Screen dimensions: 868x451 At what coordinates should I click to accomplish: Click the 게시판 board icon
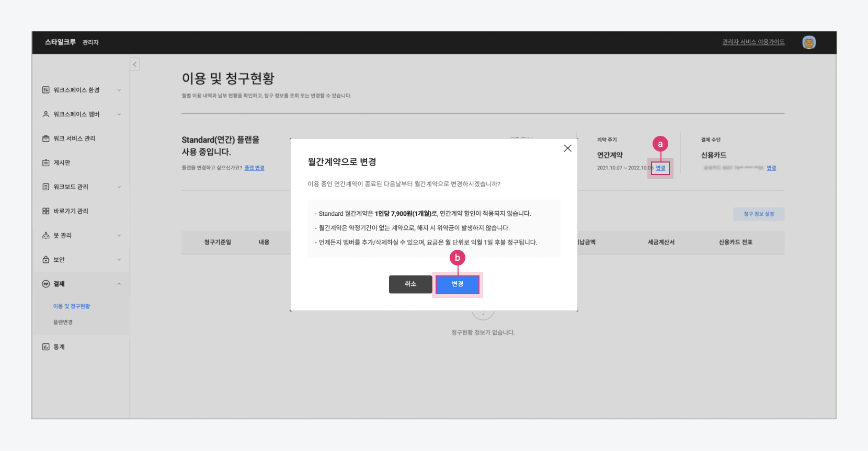coord(46,163)
